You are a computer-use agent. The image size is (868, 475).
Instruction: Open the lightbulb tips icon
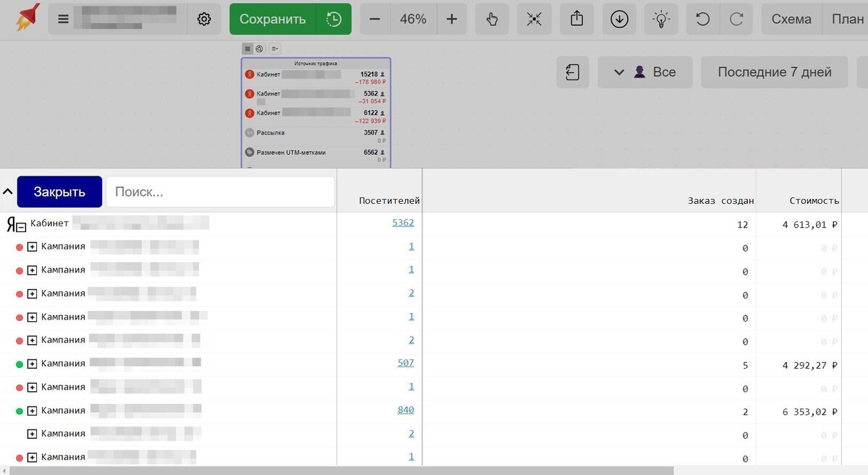pos(661,19)
